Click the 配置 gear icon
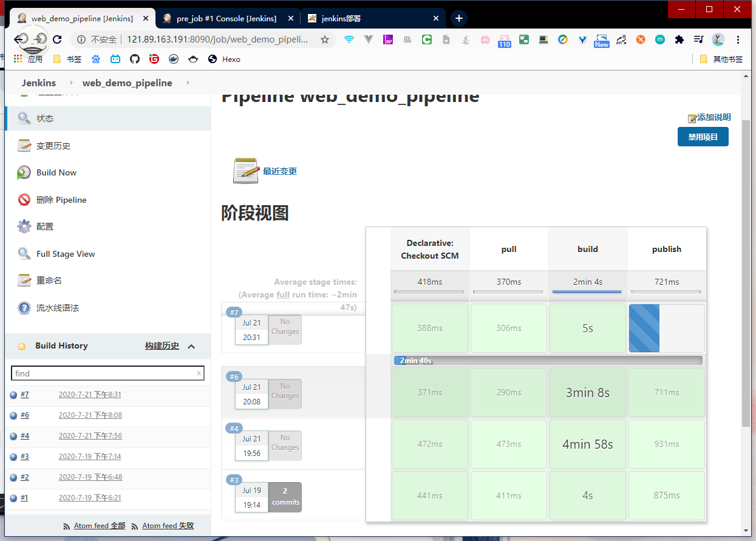The width and height of the screenshot is (756, 541). (x=24, y=226)
